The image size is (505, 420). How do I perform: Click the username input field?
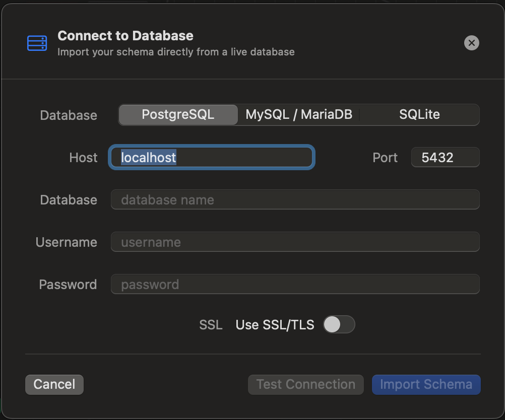pyautogui.click(x=294, y=242)
